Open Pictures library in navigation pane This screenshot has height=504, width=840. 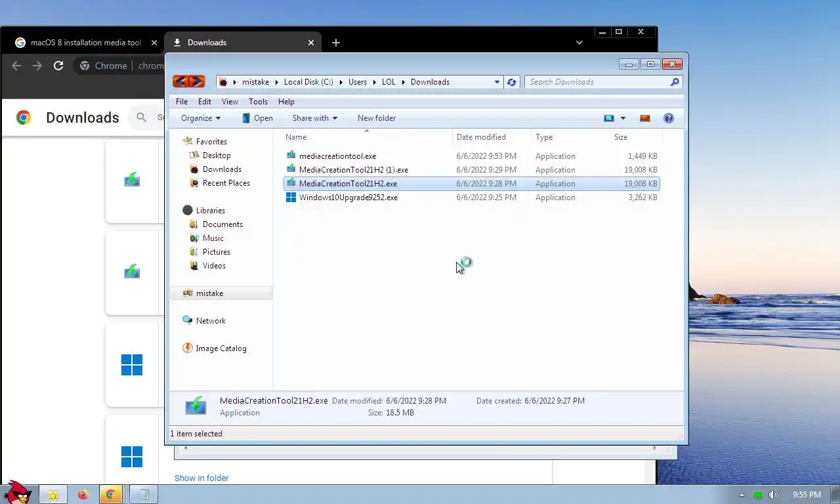point(217,252)
